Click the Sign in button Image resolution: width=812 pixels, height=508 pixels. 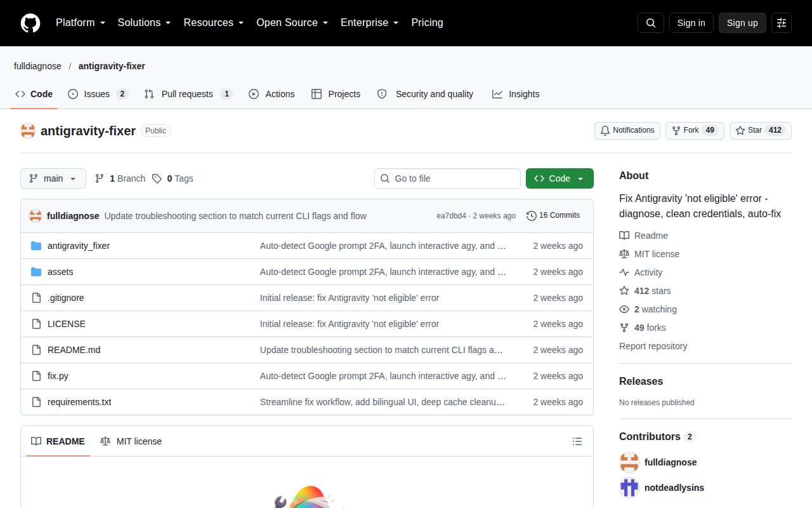(x=691, y=23)
